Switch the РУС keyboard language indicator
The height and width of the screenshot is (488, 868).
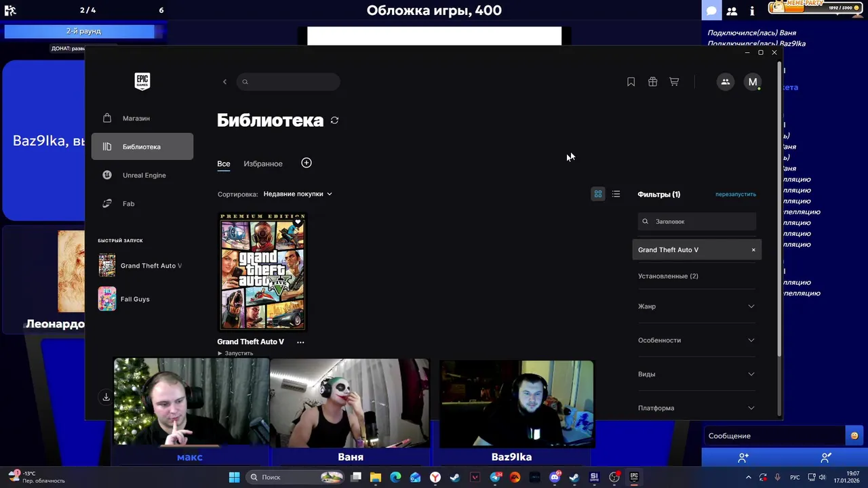pos(795,477)
